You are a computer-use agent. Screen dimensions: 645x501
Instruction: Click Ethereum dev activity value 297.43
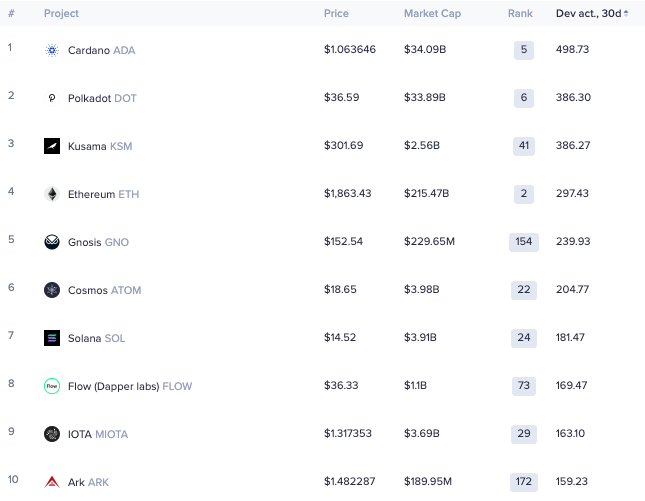click(572, 193)
